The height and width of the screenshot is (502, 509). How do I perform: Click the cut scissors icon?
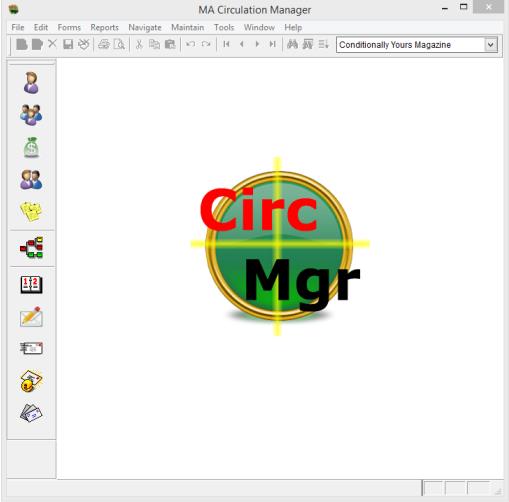coord(139,44)
